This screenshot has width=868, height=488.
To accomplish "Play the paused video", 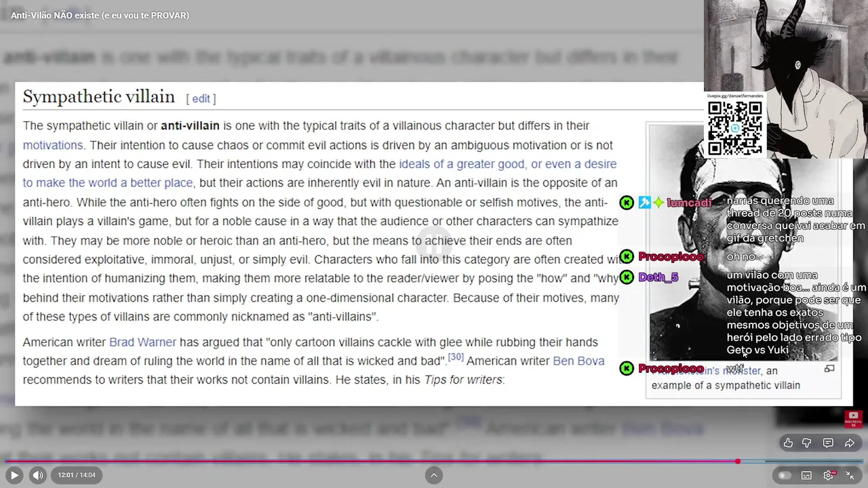I will pos(14,475).
